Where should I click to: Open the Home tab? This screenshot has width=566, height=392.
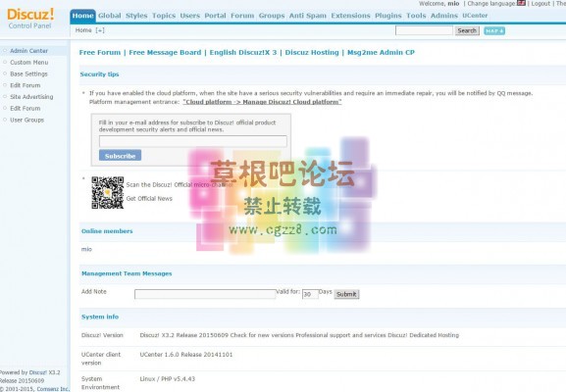pos(82,16)
